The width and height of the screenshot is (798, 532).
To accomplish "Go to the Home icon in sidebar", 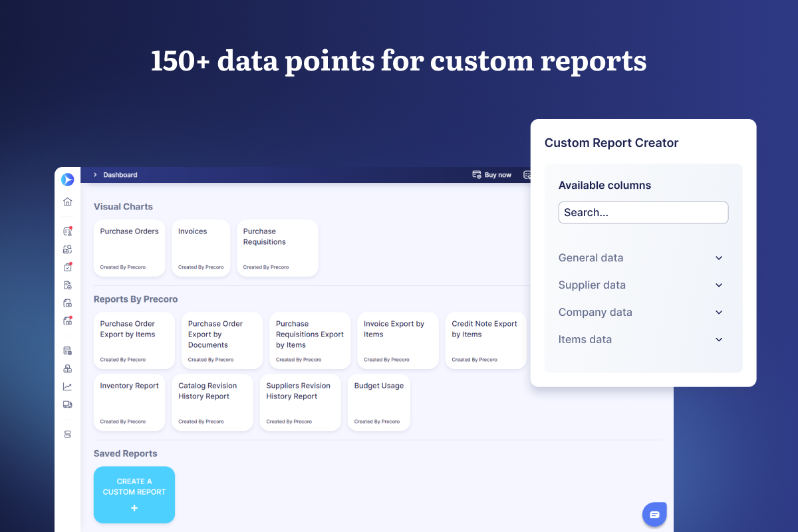I will click(x=67, y=202).
